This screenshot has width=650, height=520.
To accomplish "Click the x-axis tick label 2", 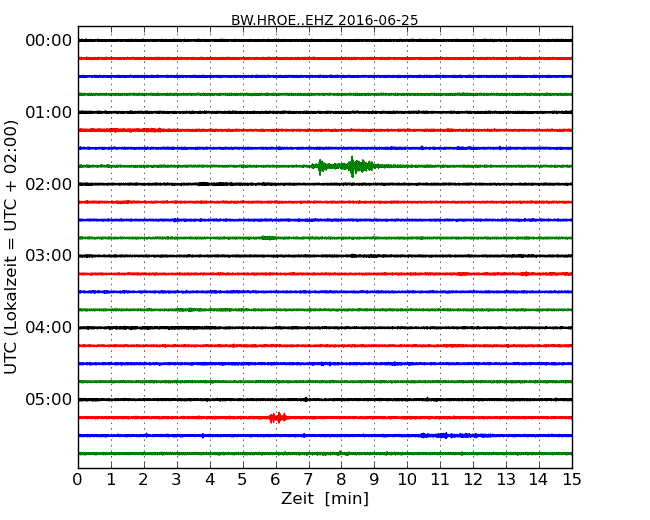I will click(143, 480).
